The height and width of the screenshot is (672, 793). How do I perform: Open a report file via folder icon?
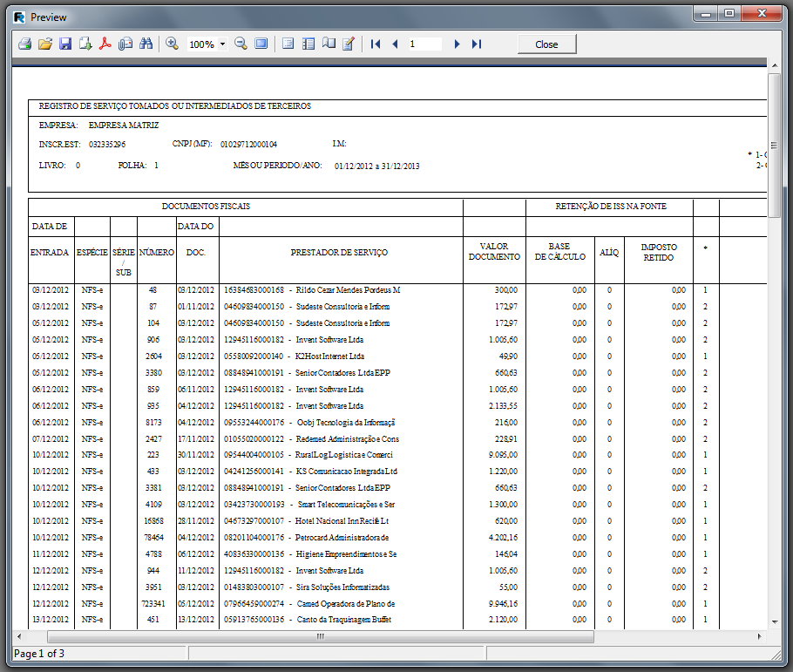[45, 44]
